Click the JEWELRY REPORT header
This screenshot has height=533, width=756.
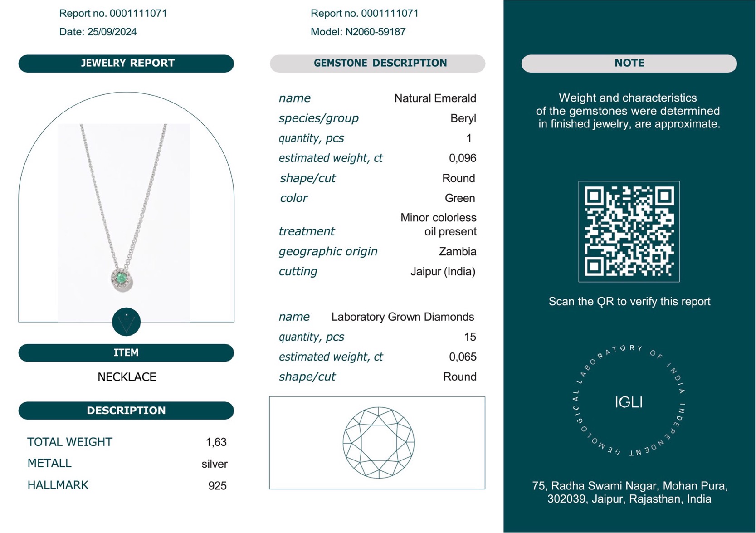tap(126, 64)
